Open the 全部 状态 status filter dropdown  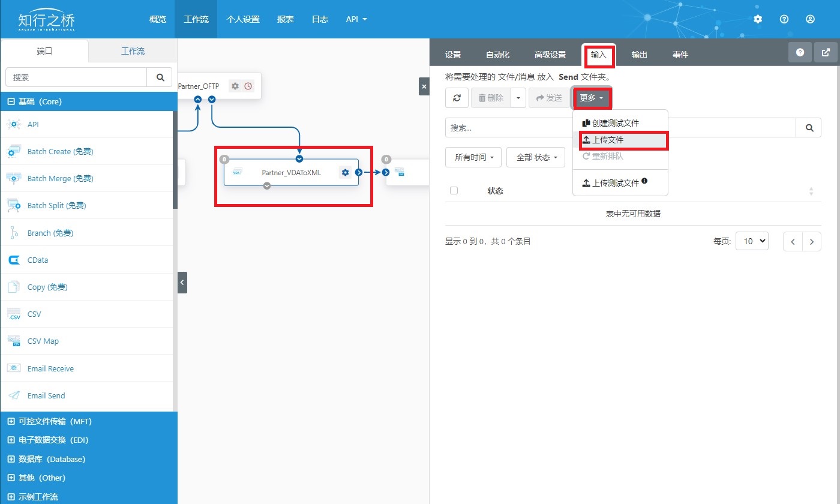coord(536,158)
